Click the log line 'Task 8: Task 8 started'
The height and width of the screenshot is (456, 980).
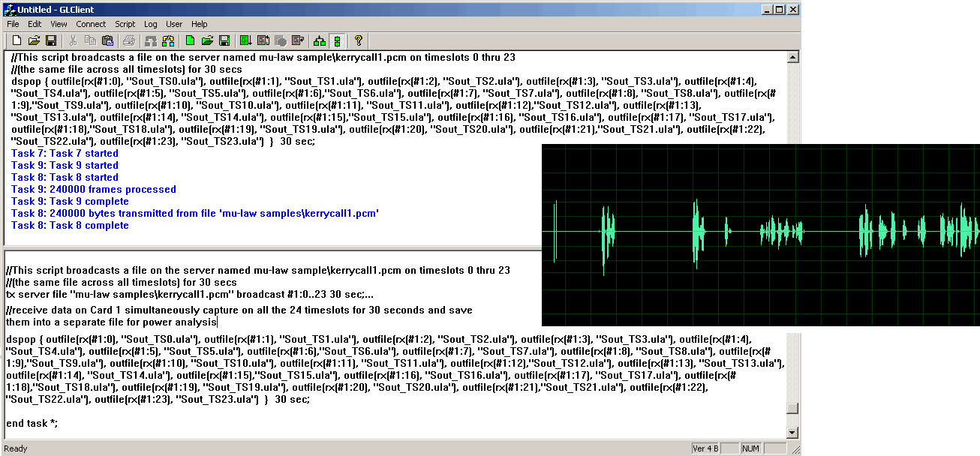point(65,178)
